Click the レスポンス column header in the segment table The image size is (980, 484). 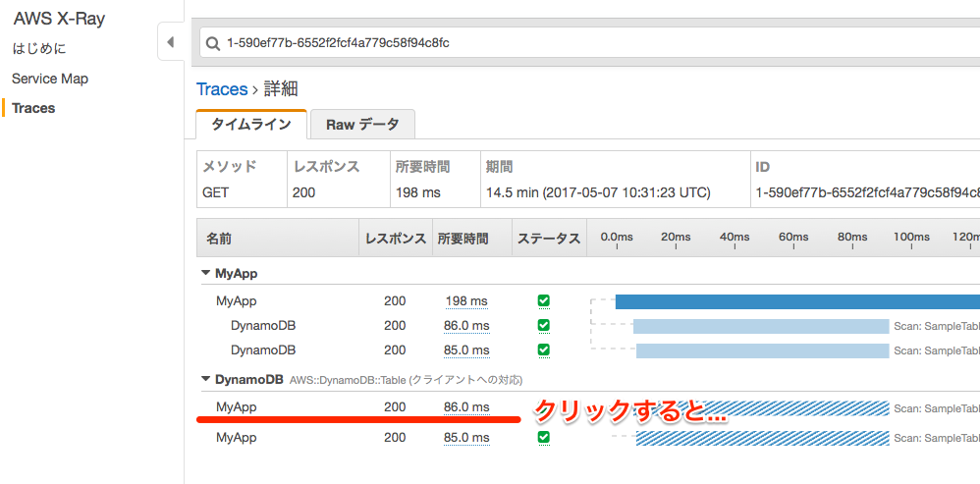click(396, 238)
